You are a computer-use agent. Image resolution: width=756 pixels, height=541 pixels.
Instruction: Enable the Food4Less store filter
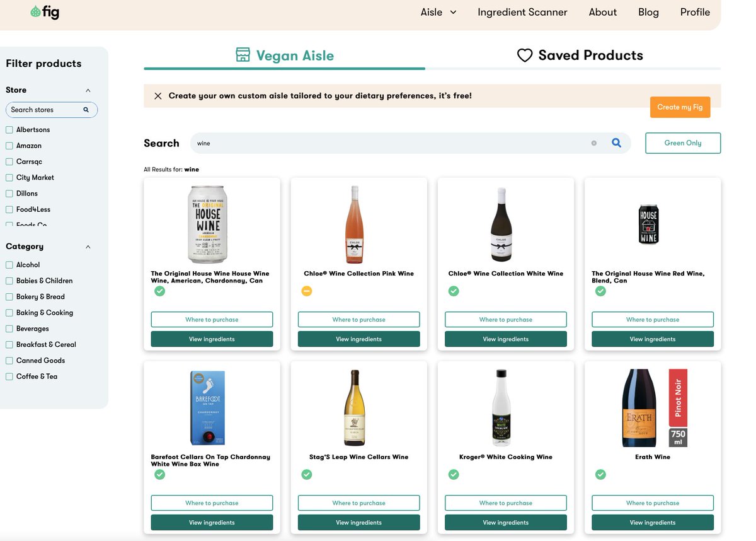(9, 209)
